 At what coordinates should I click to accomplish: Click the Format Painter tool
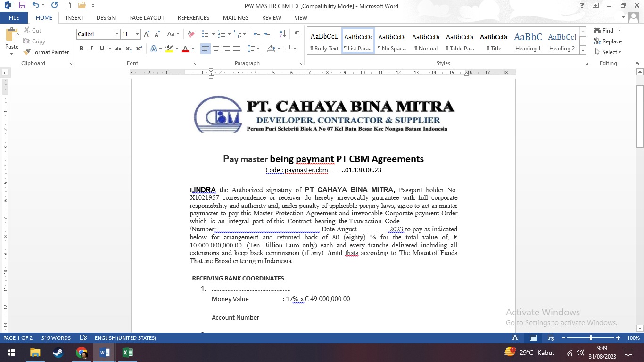click(x=46, y=52)
